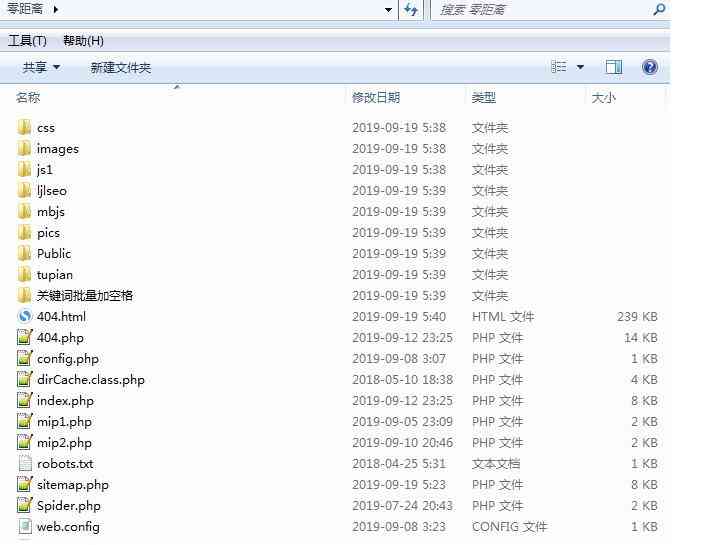Click the mbjs folder icon
Image resolution: width=710 pixels, height=545 pixels.
[24, 211]
